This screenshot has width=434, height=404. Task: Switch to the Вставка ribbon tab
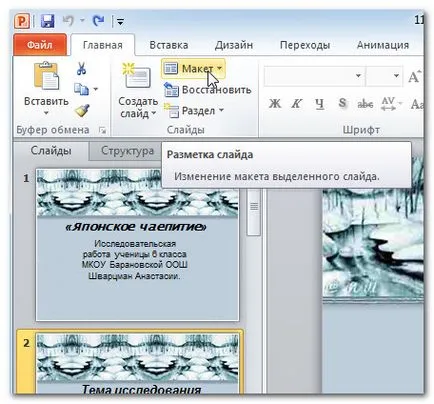(x=169, y=45)
